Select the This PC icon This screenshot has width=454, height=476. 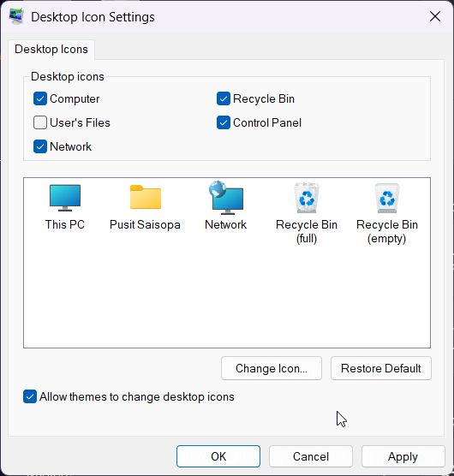(x=65, y=198)
